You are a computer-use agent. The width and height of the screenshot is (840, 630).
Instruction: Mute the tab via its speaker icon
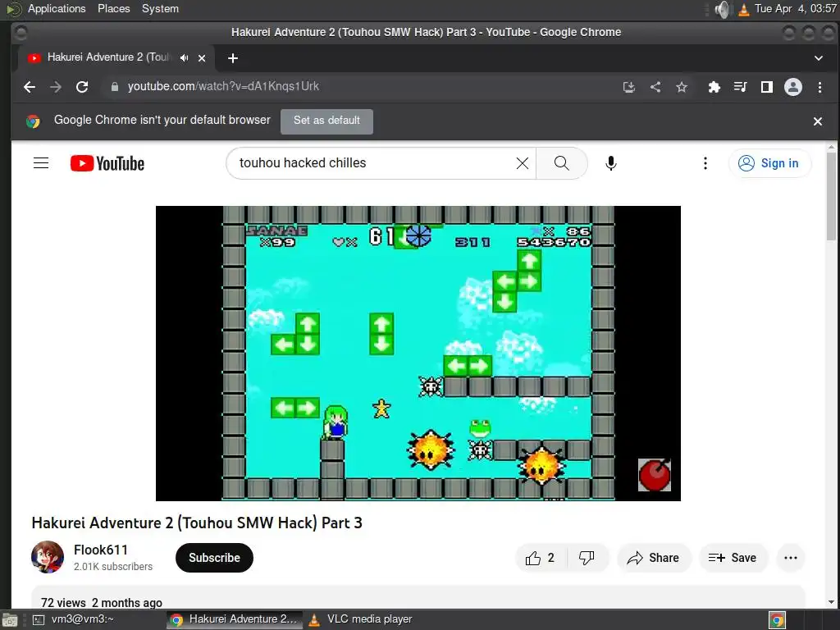(x=185, y=58)
